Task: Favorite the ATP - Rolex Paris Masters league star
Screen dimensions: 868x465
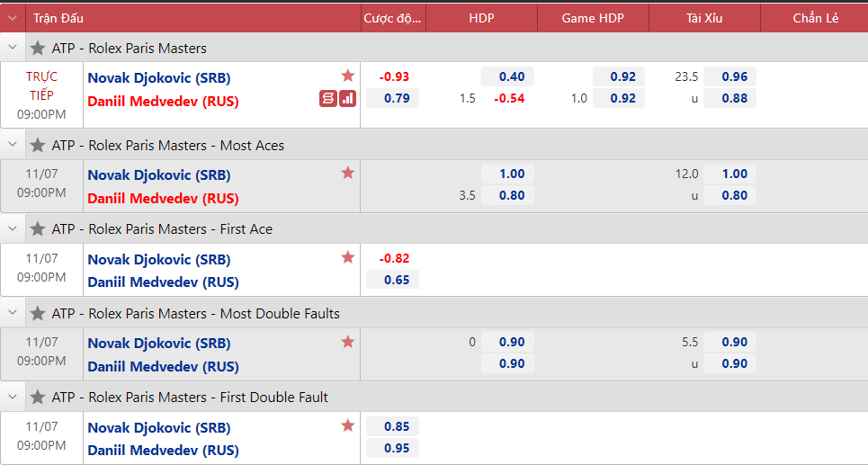Action: pyautogui.click(x=38, y=49)
